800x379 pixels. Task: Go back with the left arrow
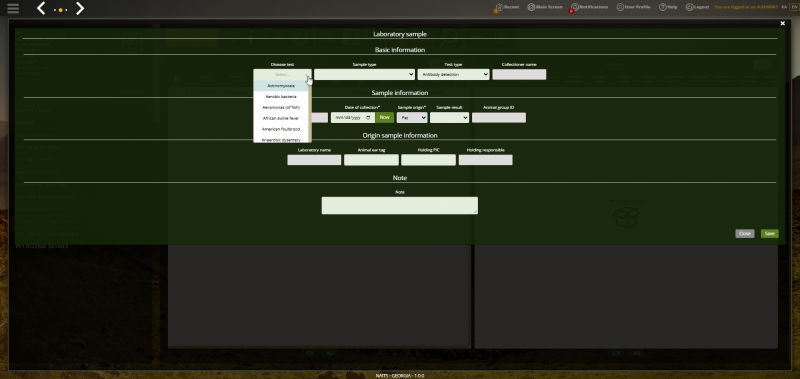[x=42, y=8]
